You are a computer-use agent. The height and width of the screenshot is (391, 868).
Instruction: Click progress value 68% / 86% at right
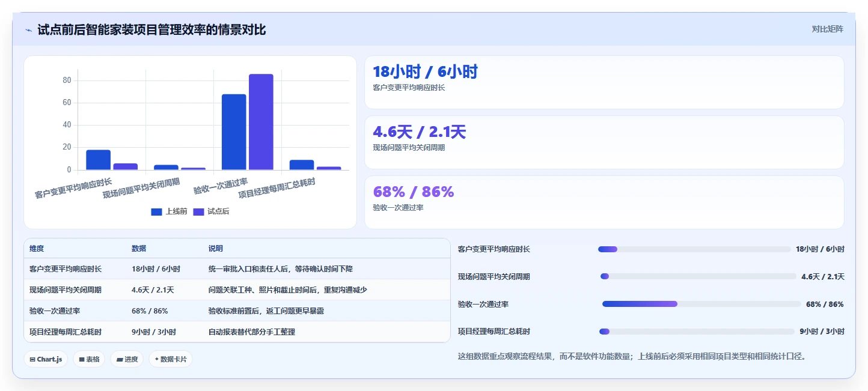point(825,305)
